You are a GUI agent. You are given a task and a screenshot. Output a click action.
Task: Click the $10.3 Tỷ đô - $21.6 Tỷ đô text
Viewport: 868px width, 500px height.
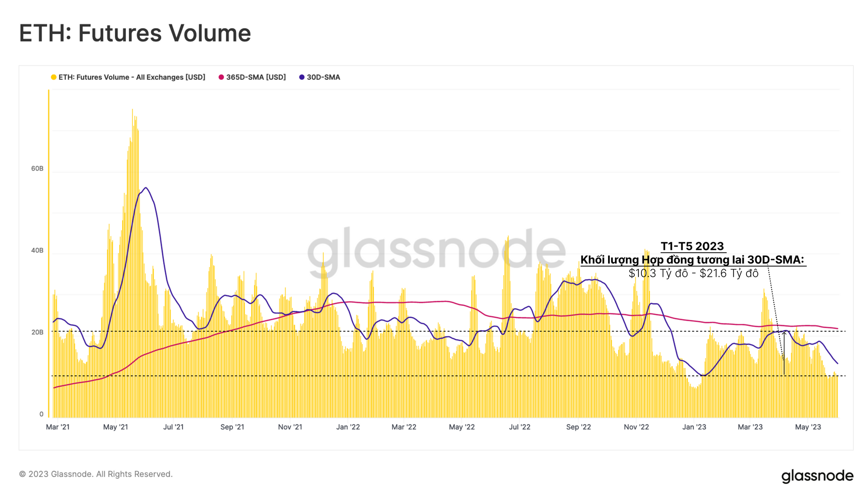[693, 273]
